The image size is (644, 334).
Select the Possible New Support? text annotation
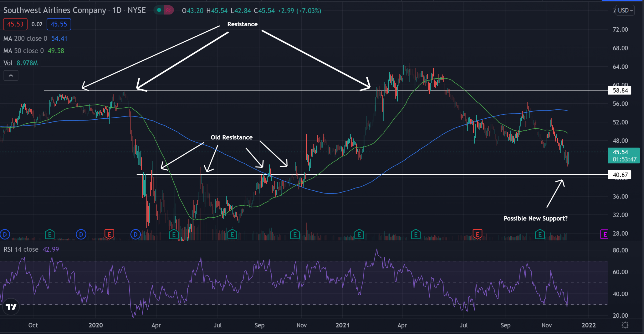point(536,218)
